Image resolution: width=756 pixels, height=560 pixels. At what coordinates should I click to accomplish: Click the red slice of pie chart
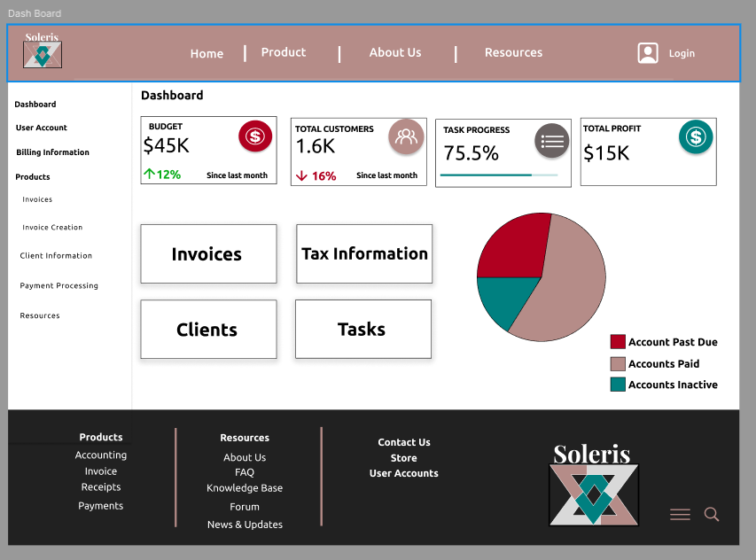tap(516, 248)
